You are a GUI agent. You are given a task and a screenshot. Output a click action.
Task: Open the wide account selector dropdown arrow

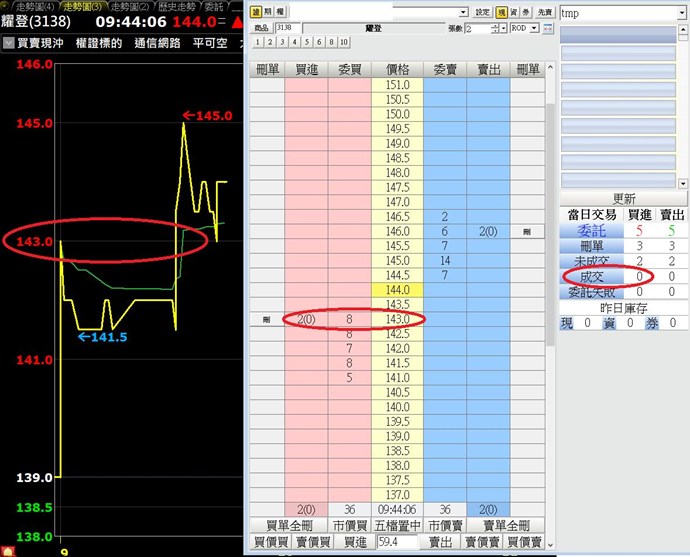[464, 12]
